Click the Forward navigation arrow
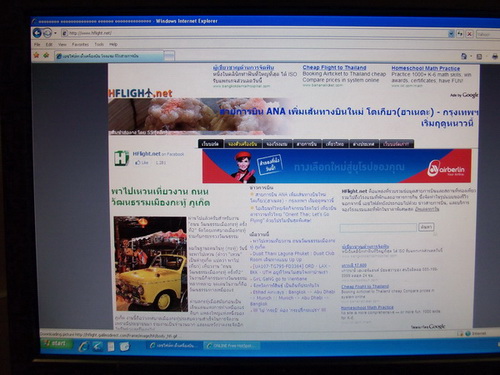 pyautogui.click(x=48, y=33)
